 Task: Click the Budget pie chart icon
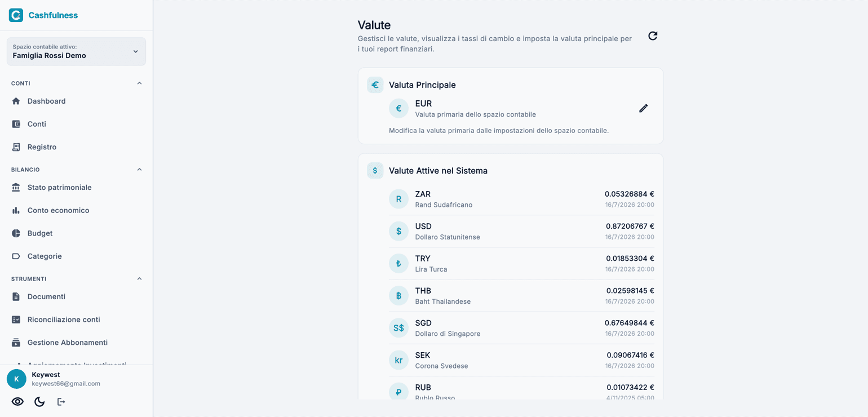[16, 233]
